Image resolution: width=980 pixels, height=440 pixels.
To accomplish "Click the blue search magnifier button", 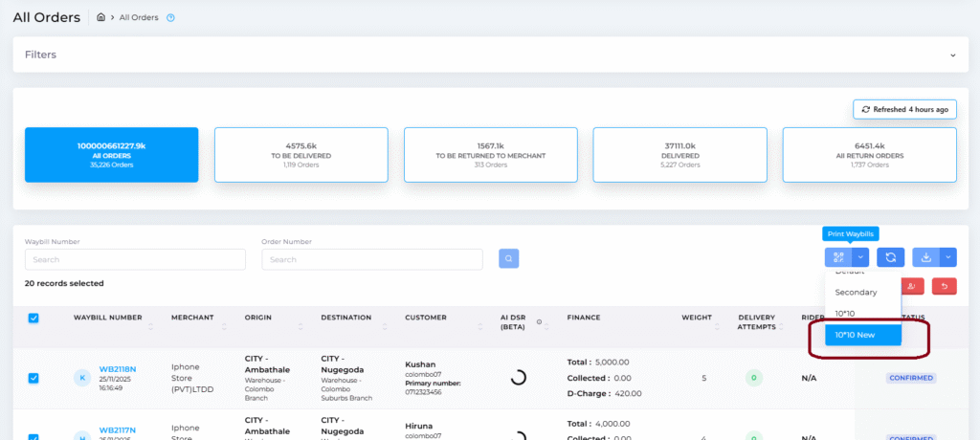I will [x=511, y=258].
